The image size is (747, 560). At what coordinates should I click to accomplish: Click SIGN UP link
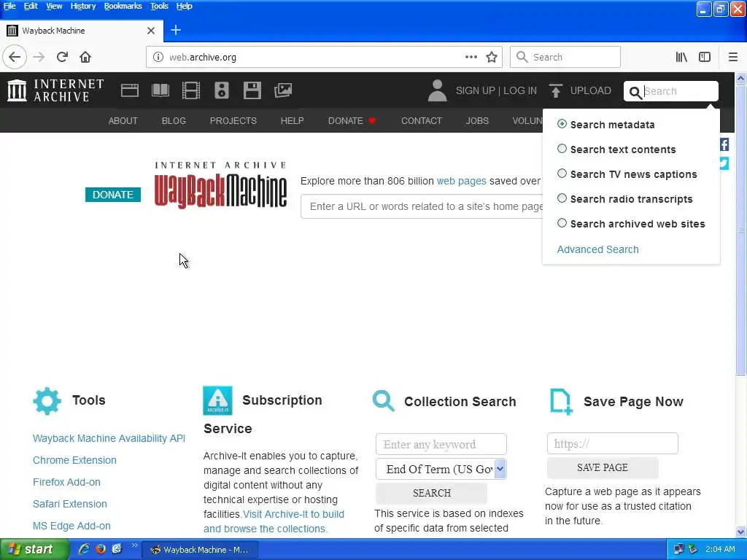475,90
